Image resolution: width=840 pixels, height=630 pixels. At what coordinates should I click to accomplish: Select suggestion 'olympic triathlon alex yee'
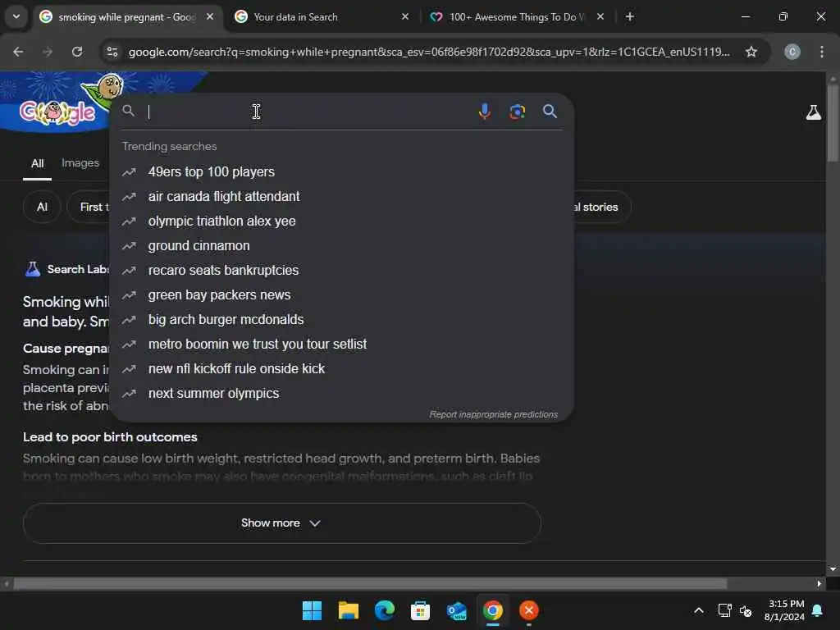pos(342,221)
